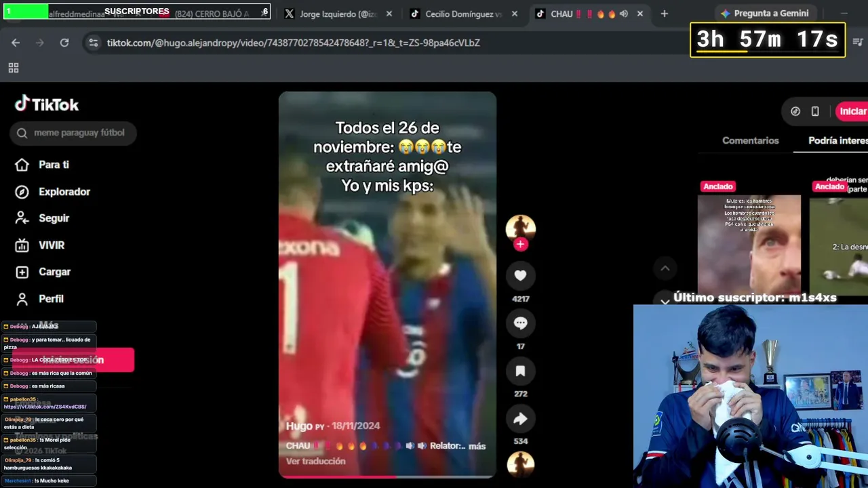Click the playing video in the center
868x488 pixels.
tap(387, 285)
